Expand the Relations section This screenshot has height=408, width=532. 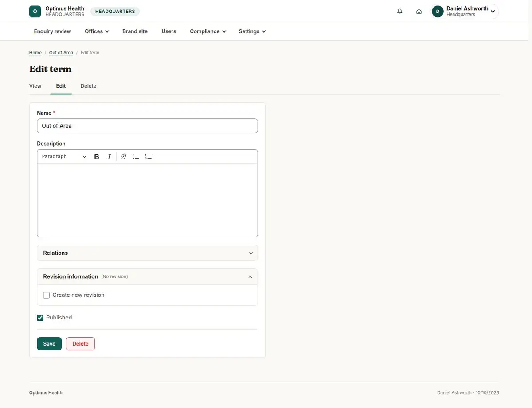tap(147, 253)
